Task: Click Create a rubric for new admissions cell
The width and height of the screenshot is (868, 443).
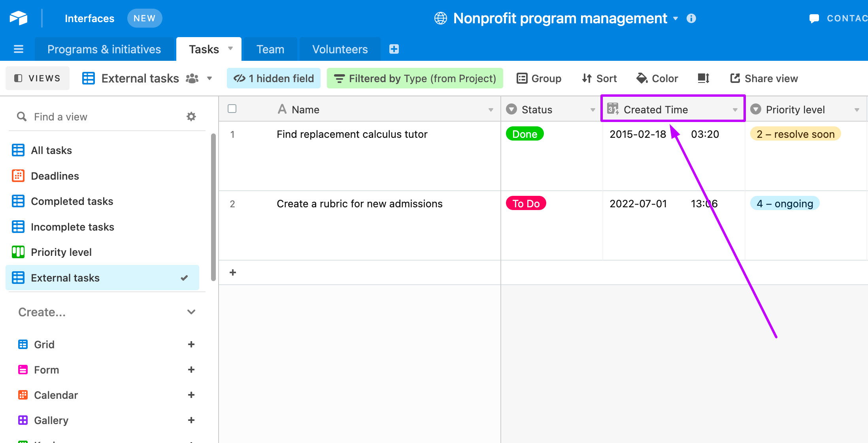Action: pos(360,225)
